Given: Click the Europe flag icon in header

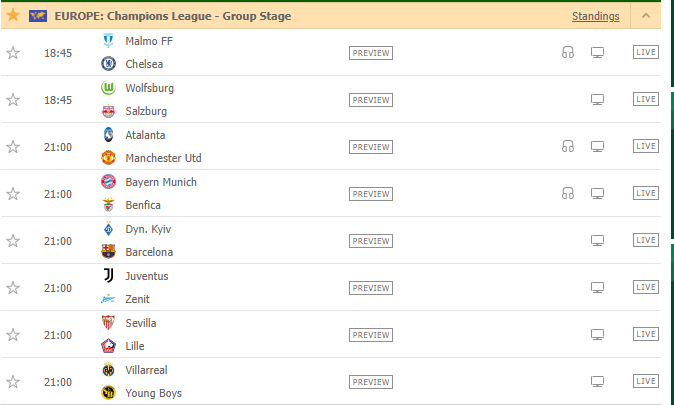Looking at the screenshot, I should click(38, 16).
